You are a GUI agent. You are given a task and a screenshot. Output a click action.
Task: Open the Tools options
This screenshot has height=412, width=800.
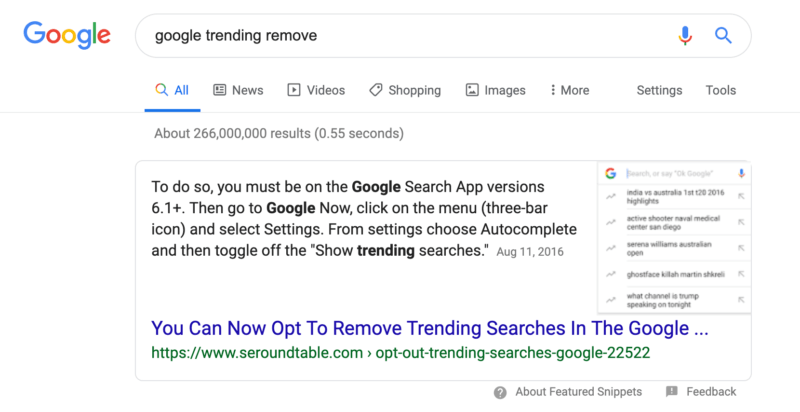click(x=720, y=90)
